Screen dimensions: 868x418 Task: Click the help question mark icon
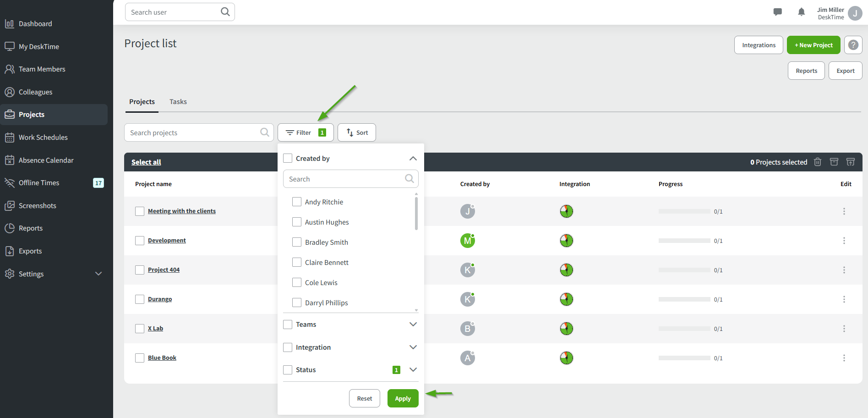[853, 45]
